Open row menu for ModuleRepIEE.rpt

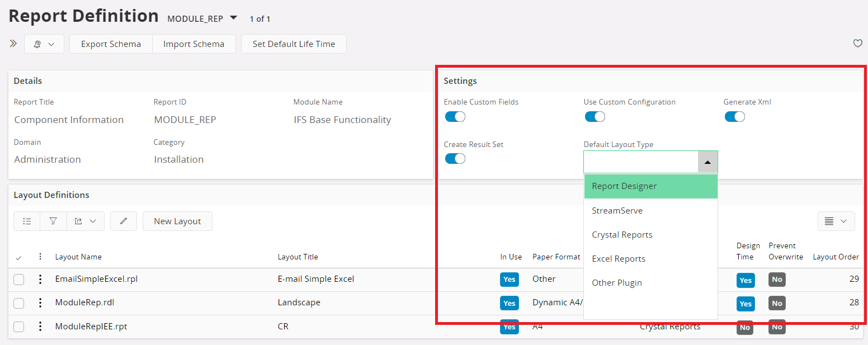40,327
